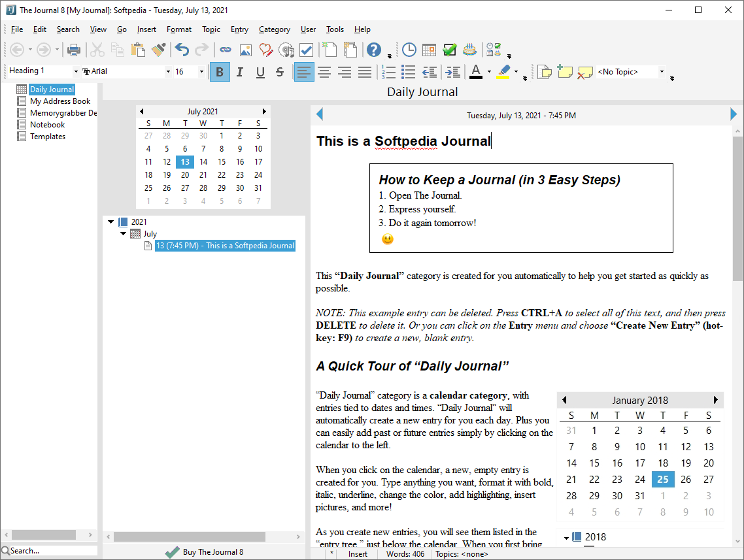
Task: Click the green checkmark task icon
Action: click(449, 50)
